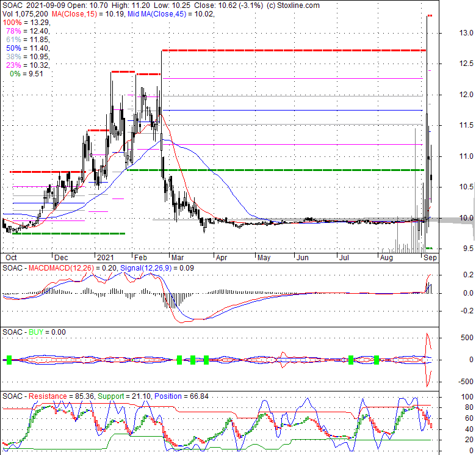Click the last green buy signal marker
This screenshot has width=476, height=455.
tap(377, 360)
